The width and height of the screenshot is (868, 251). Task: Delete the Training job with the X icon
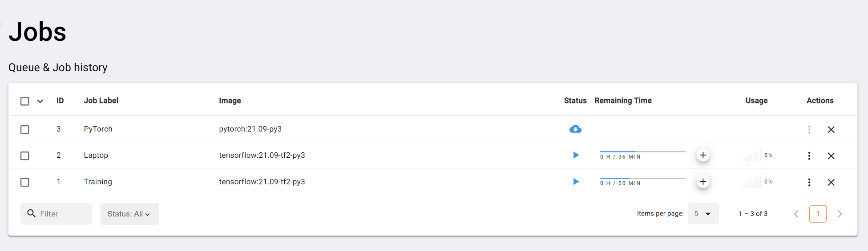[831, 182]
